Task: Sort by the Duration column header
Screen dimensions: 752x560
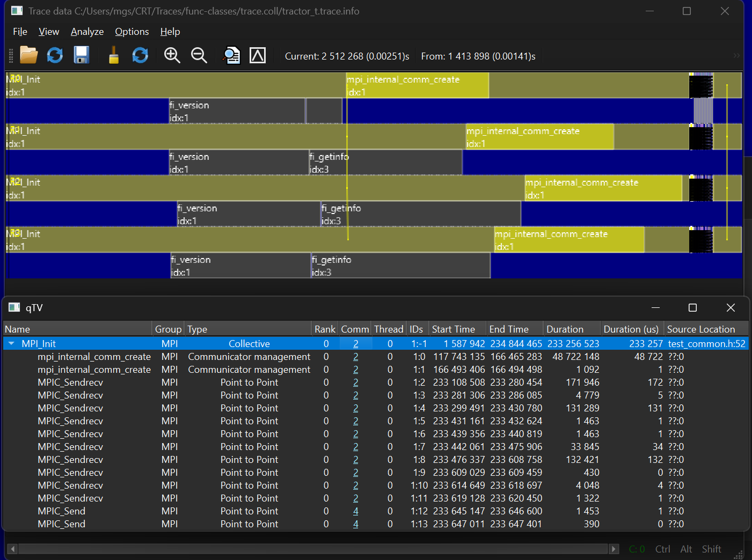Action: click(x=572, y=329)
